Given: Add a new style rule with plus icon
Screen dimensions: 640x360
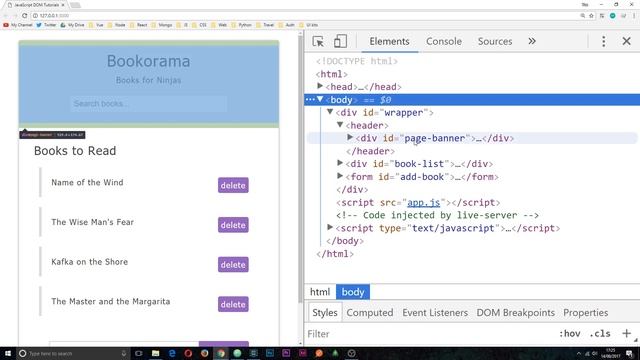Looking at the screenshot, I should pyautogui.click(x=627, y=333).
